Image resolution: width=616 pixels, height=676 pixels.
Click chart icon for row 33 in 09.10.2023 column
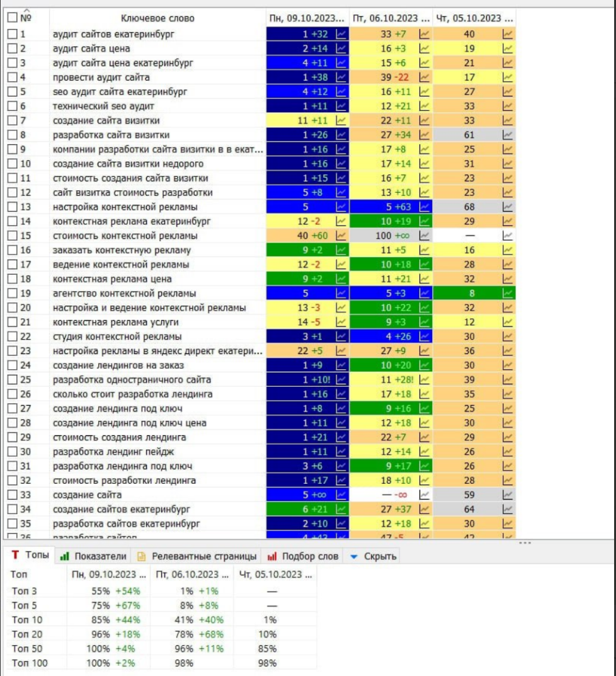[341, 495]
